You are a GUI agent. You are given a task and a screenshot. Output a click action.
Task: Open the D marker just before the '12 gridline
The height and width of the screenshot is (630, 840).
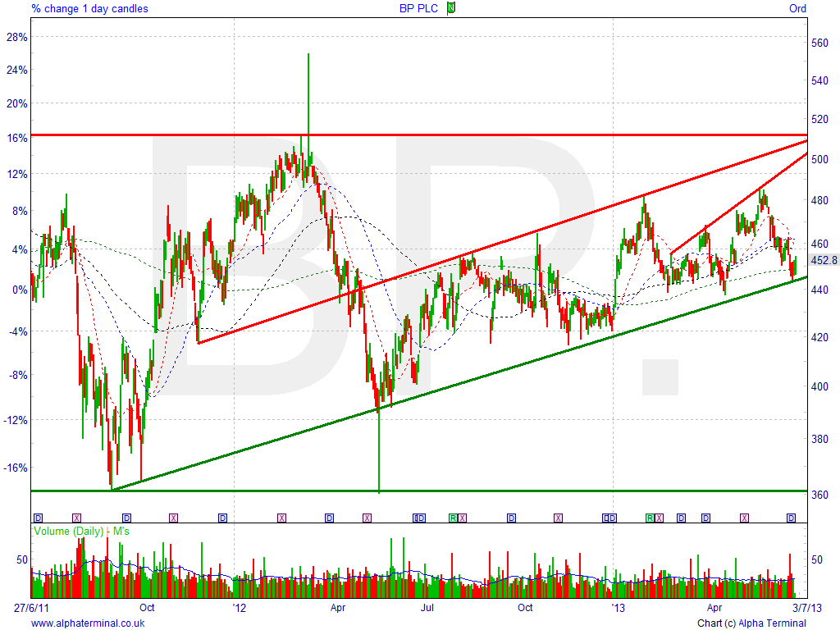(x=222, y=518)
